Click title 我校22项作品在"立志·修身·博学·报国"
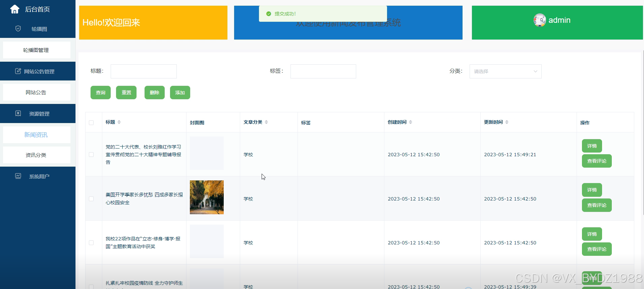This screenshot has height=289, width=644. (143, 242)
